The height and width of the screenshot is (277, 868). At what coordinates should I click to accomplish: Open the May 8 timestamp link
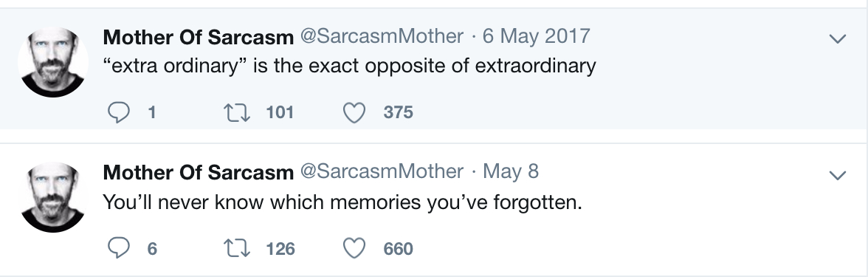(511, 171)
